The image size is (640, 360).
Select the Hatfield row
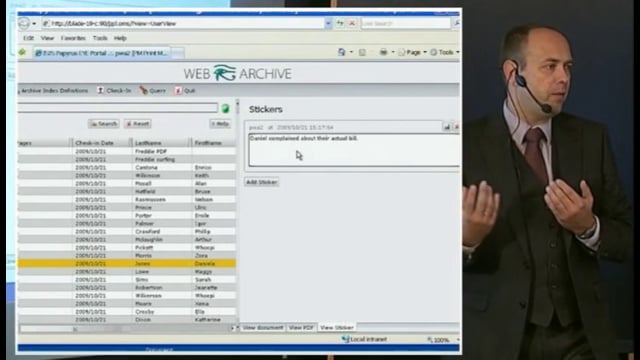point(127,191)
